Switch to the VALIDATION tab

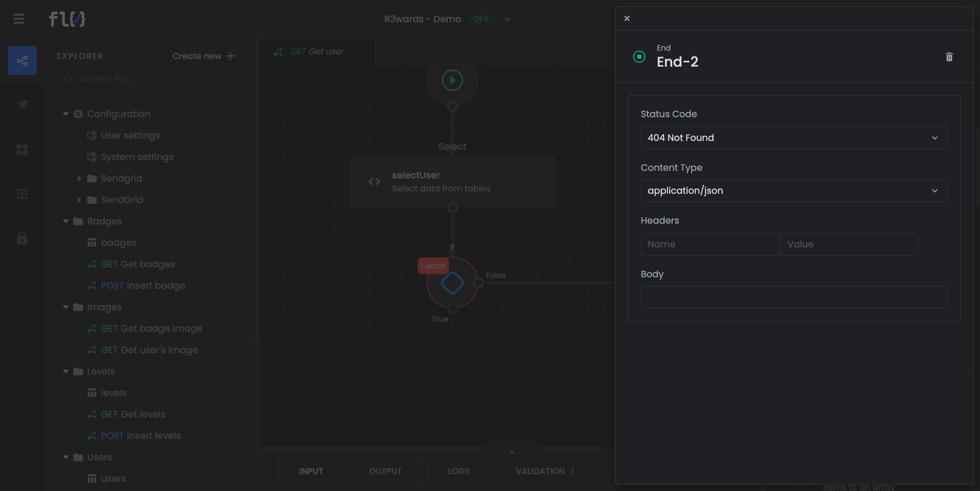click(545, 471)
